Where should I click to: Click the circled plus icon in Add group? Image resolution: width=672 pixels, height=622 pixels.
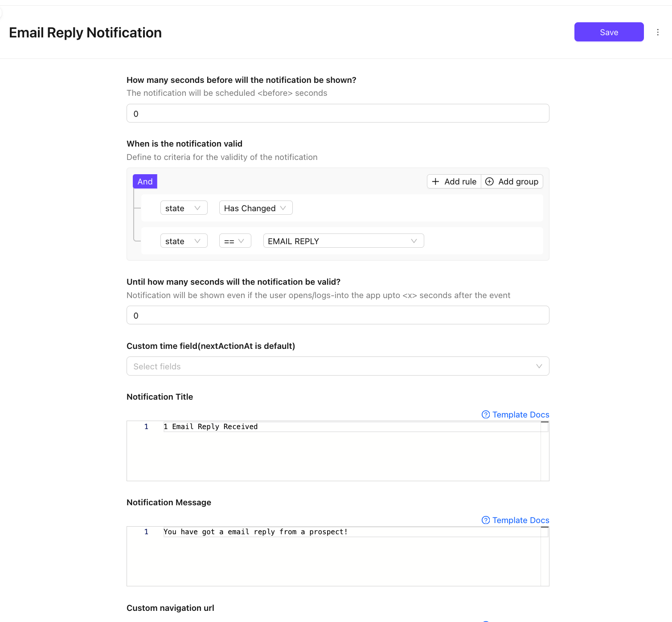point(489,181)
